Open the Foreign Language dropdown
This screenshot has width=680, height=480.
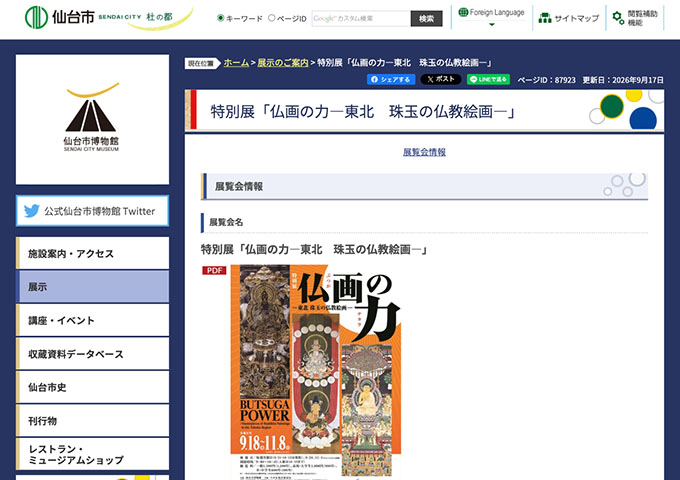coord(491,17)
